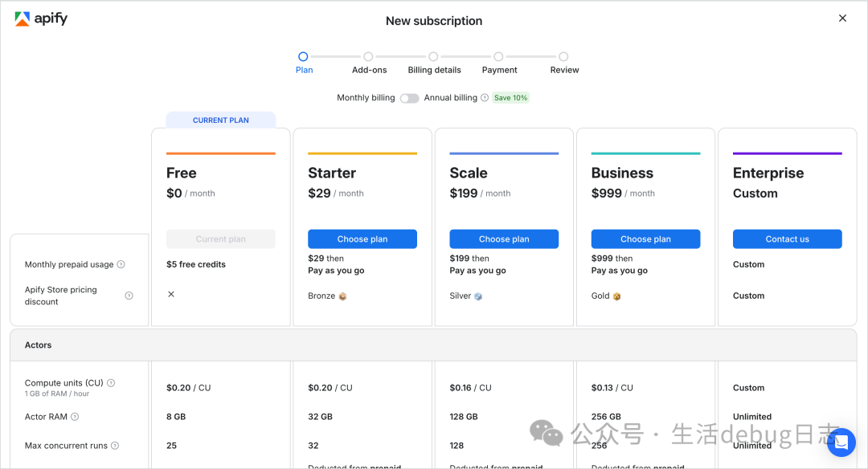Click the Gold discount badge icon
868x469 pixels.
[x=616, y=296]
